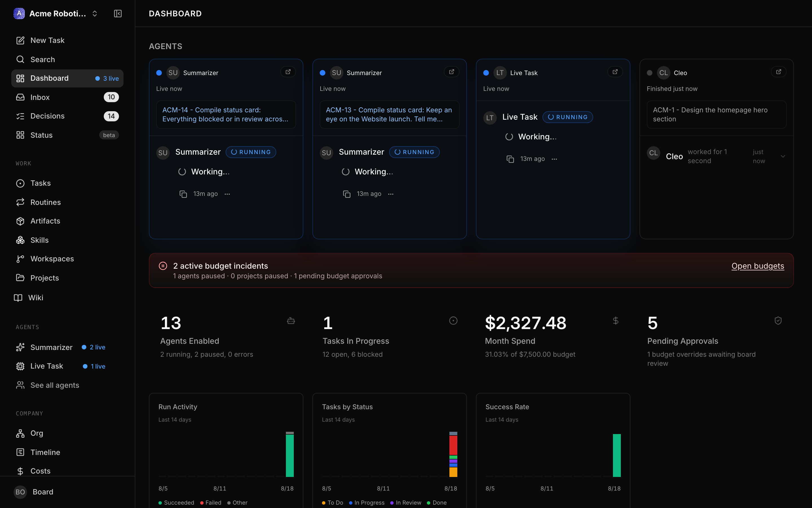
Task: Open the Timeline page
Action: (x=67, y=452)
